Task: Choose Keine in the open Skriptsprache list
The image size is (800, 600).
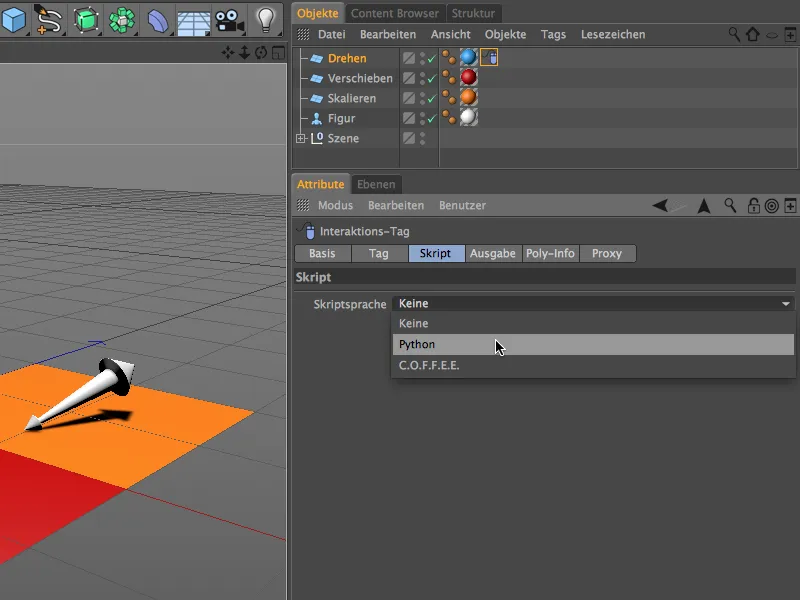Action: (593, 323)
